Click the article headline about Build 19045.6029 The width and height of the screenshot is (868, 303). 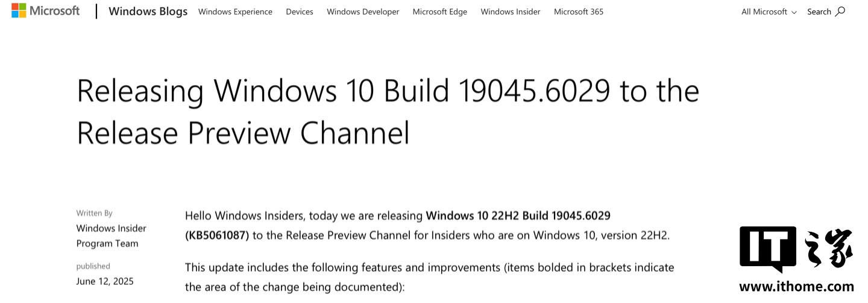[x=388, y=112]
